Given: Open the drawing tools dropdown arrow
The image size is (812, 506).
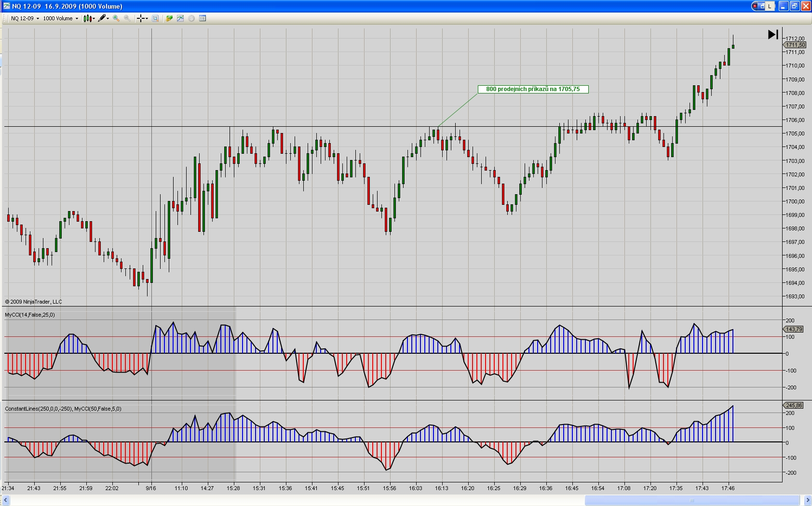Looking at the screenshot, I should [x=108, y=19].
